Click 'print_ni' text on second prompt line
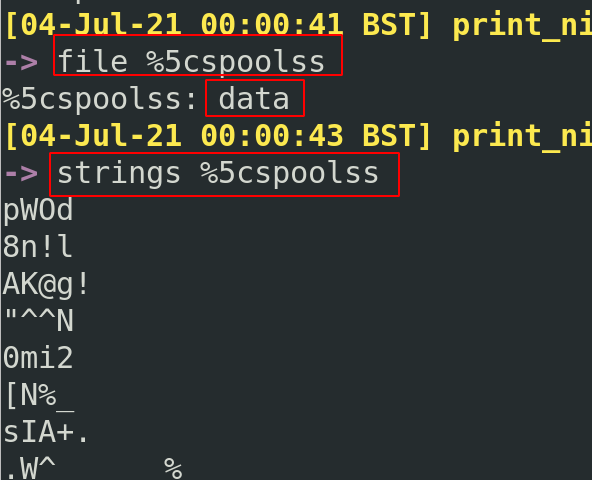 coord(522,137)
